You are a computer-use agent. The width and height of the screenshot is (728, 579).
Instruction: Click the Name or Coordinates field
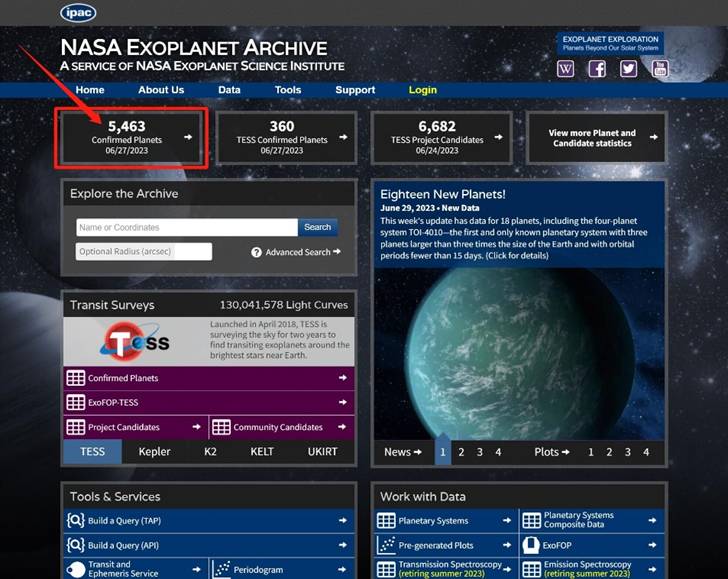186,227
